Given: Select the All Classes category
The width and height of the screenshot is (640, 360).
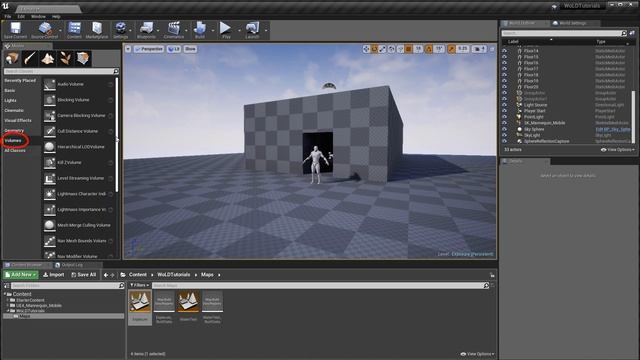Looking at the screenshot, I should [x=15, y=151].
